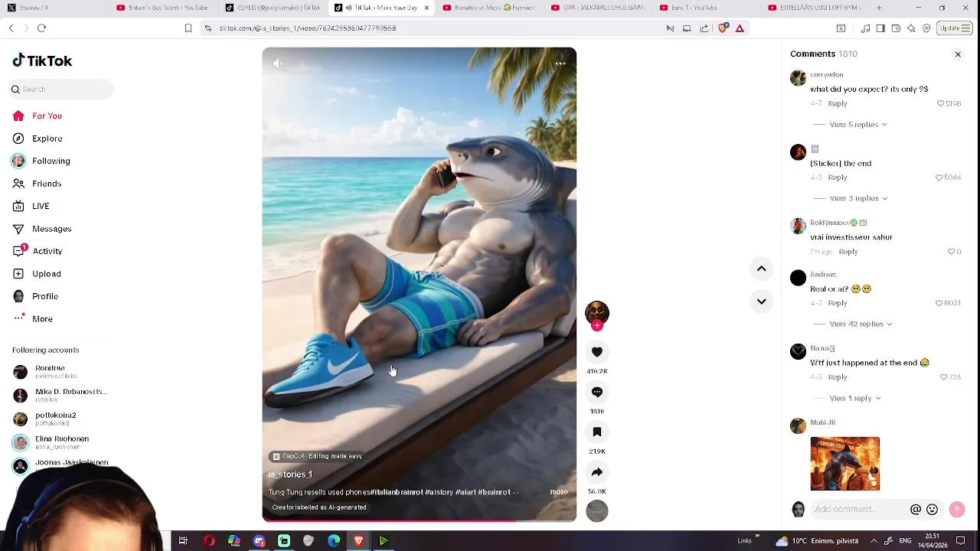This screenshot has height=551, width=980.
Task: Open the three-dot menu on the video
Action: [560, 64]
